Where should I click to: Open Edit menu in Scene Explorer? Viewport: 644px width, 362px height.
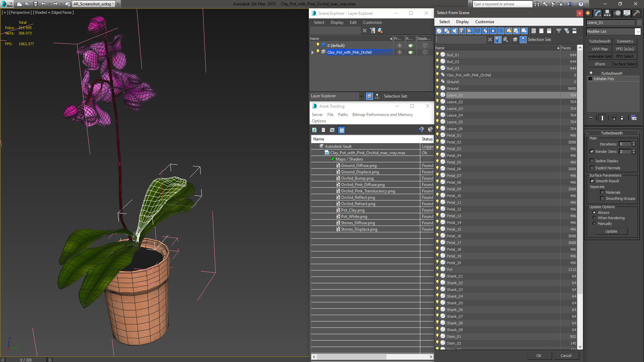tap(353, 22)
